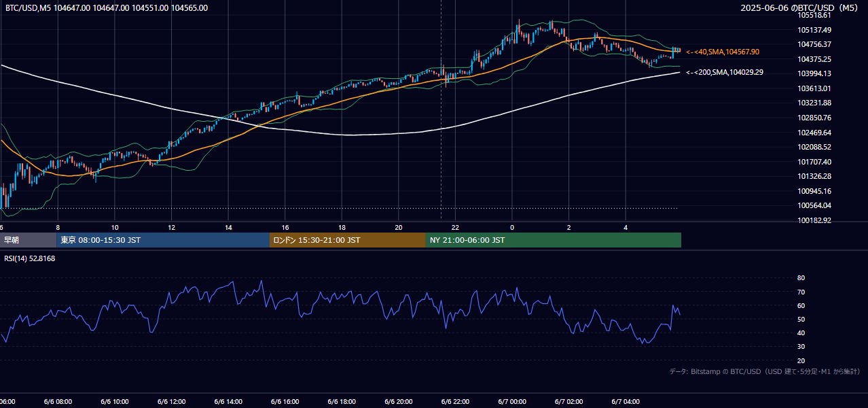Click the 6/6 16:00 time axis label
868x408 pixels.
(285, 402)
